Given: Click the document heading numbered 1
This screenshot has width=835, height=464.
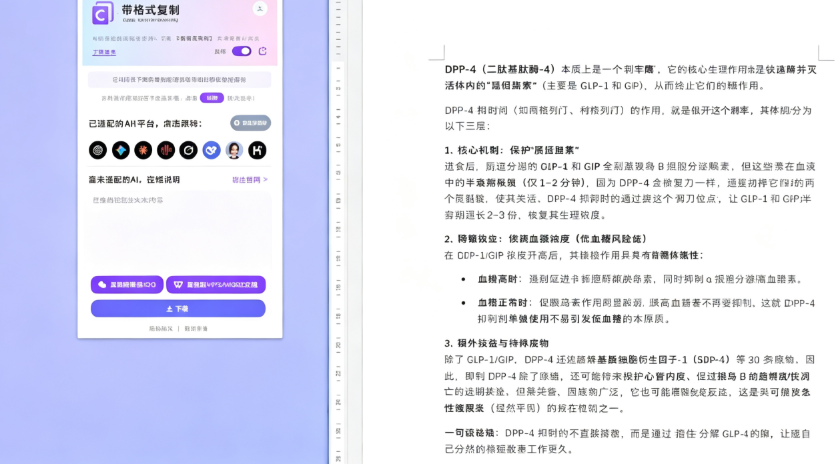Looking at the screenshot, I should (x=512, y=150).
